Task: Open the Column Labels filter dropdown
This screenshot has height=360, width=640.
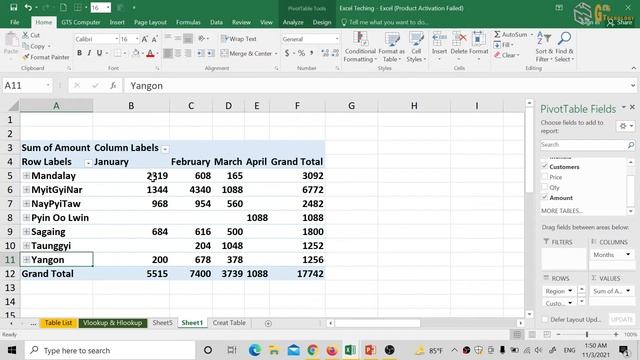Action: point(165,149)
